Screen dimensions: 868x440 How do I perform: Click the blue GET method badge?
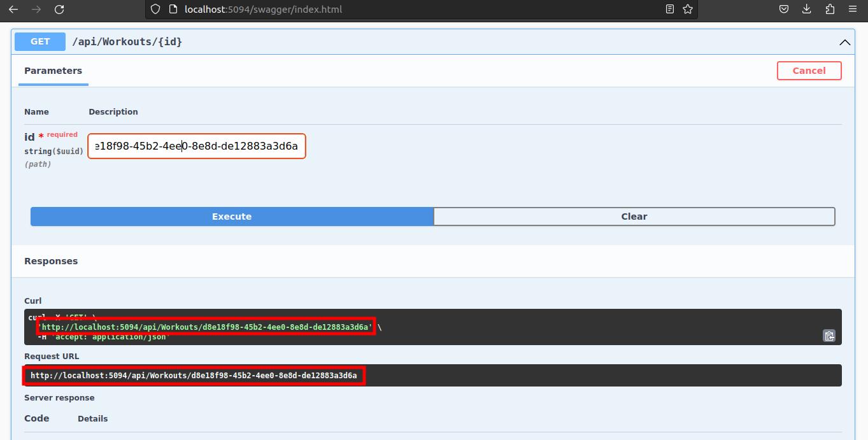pyautogui.click(x=40, y=41)
